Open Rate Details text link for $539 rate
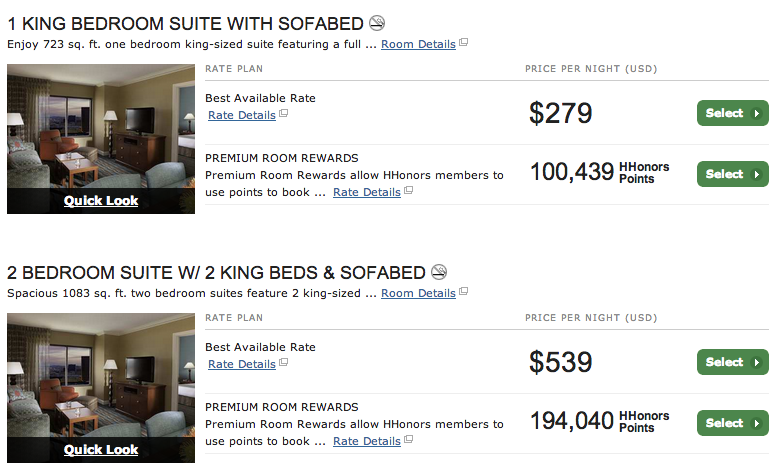This screenshot has width=783, height=471. (x=242, y=364)
